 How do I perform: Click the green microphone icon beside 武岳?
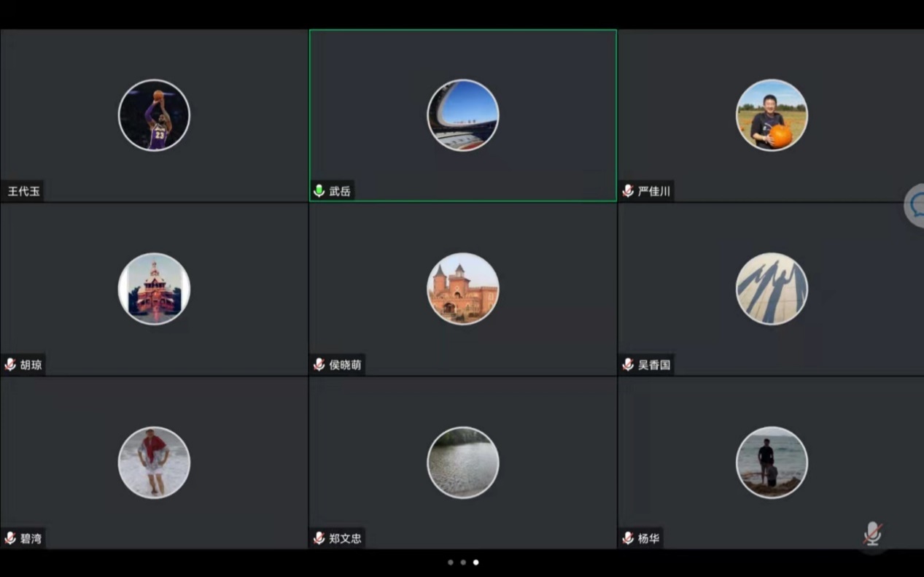point(319,191)
